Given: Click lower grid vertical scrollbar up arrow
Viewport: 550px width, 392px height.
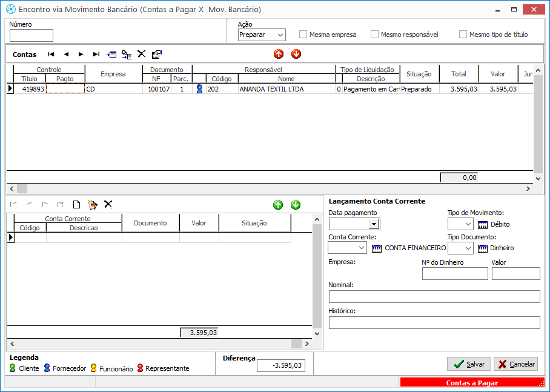Looking at the screenshot, I should click(x=317, y=219).
